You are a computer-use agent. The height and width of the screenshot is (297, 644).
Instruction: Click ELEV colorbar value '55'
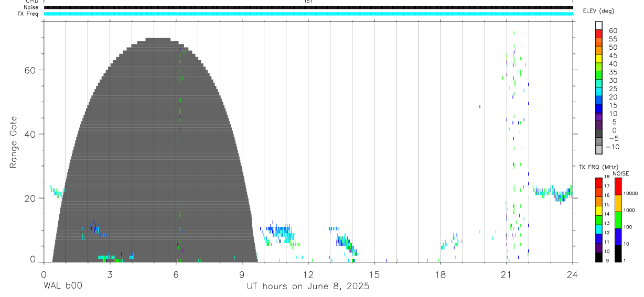613,39
